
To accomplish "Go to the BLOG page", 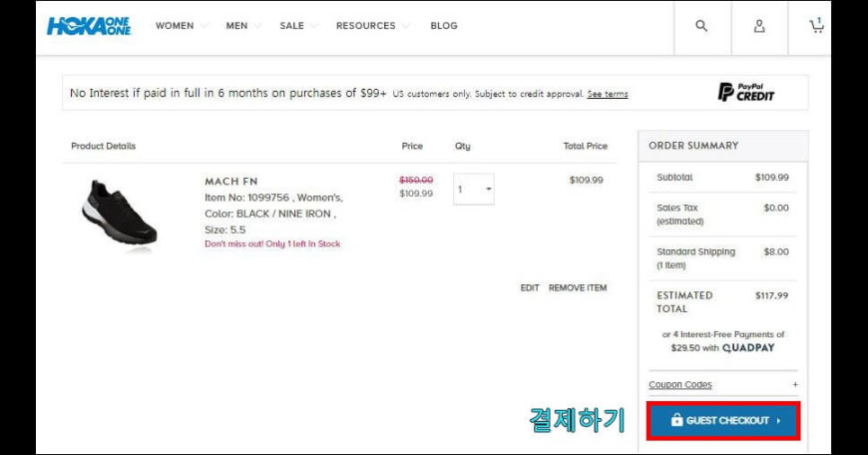I will pyautogui.click(x=444, y=26).
